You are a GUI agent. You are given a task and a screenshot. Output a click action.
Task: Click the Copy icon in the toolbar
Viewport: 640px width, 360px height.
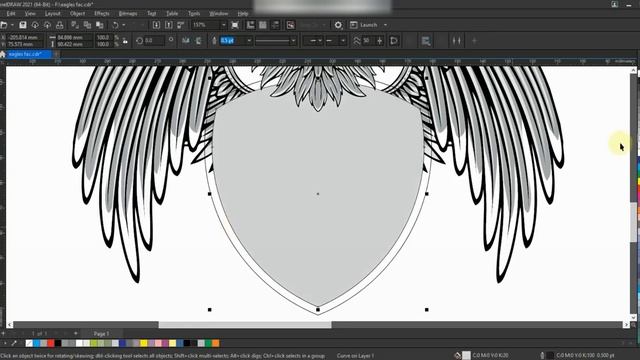tap(87, 25)
